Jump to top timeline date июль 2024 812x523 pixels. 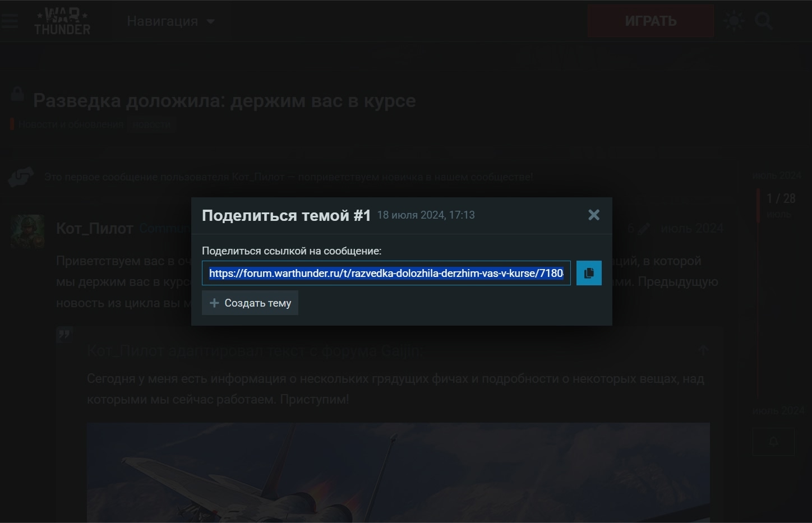click(777, 175)
